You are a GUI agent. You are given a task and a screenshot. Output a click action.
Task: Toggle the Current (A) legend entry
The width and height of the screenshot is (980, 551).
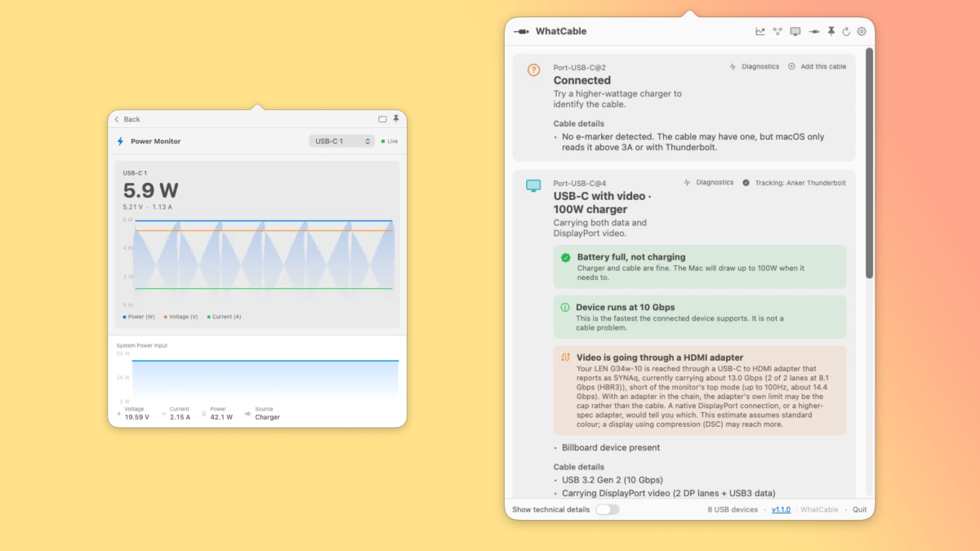coord(224,317)
